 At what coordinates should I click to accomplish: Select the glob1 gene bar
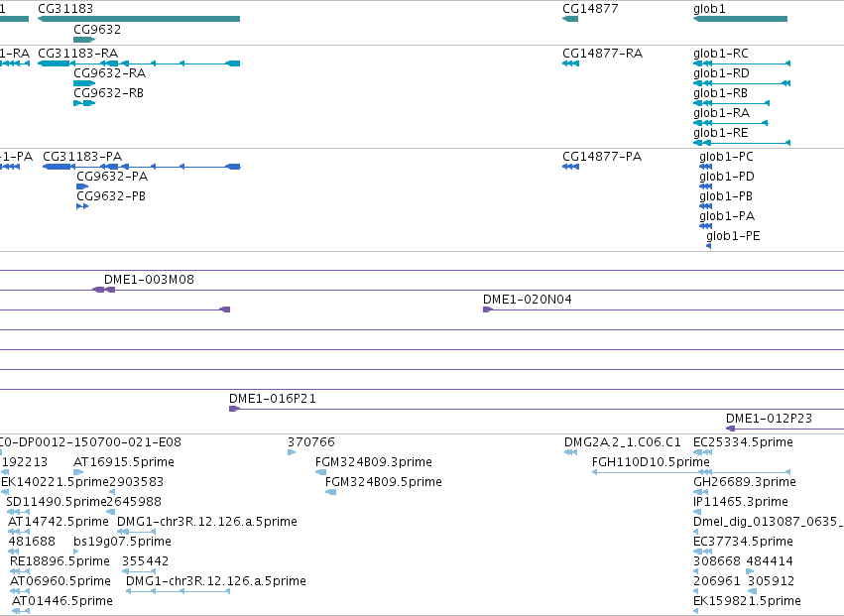click(x=740, y=19)
